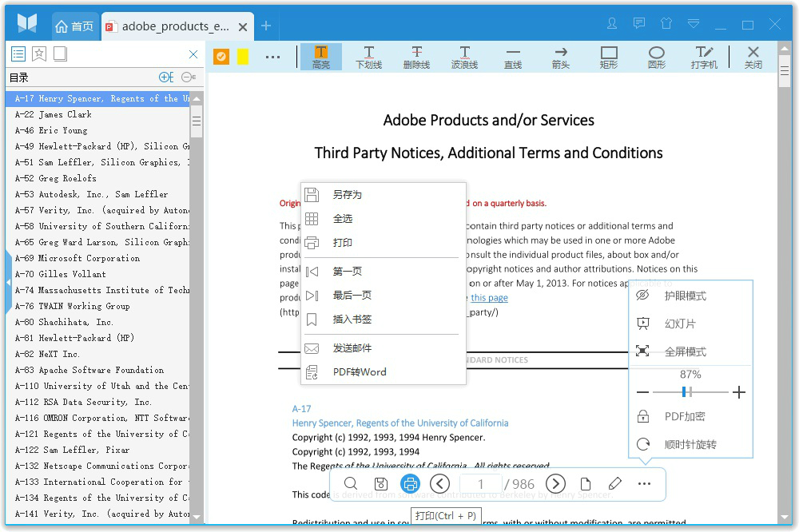Collapse the sidebar with left-edge arrow handle
The height and width of the screenshot is (532, 799).
click(x=8, y=282)
